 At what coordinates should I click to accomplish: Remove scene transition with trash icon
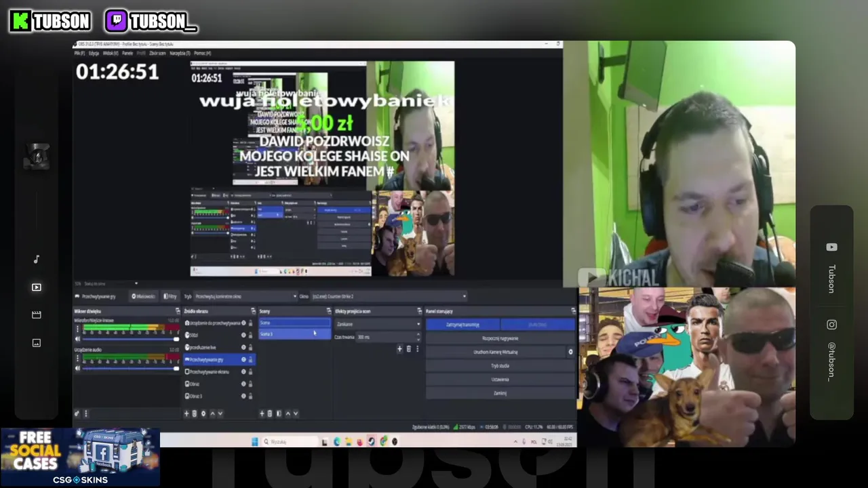(408, 349)
